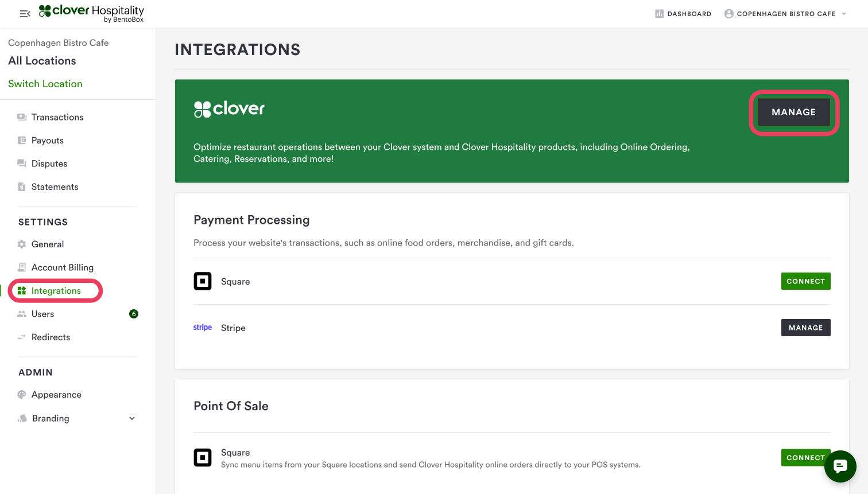The image size is (868, 494).
Task: Go to the Redirects settings page
Action: coord(51,337)
